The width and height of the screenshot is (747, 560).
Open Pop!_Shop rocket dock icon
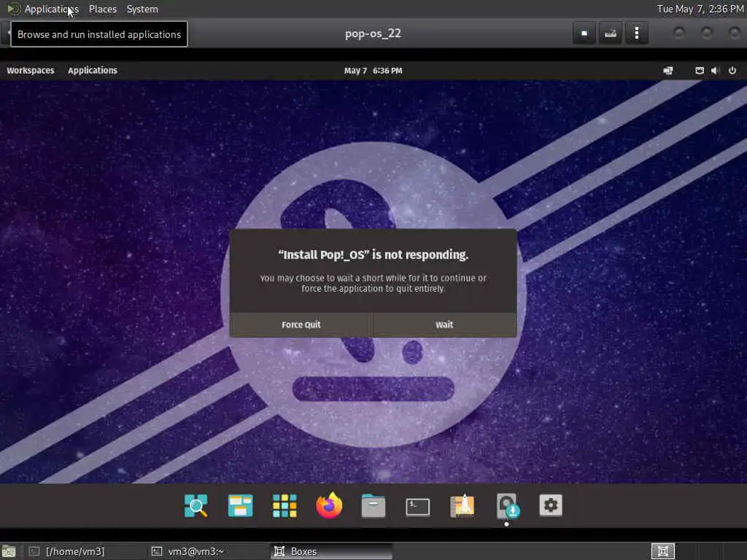pyautogui.click(x=462, y=506)
